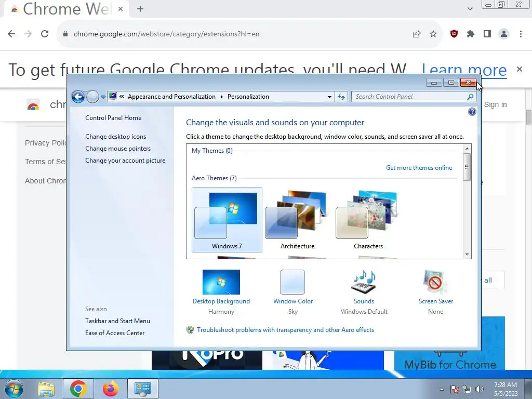Select the Windows 7 theme

(x=227, y=220)
